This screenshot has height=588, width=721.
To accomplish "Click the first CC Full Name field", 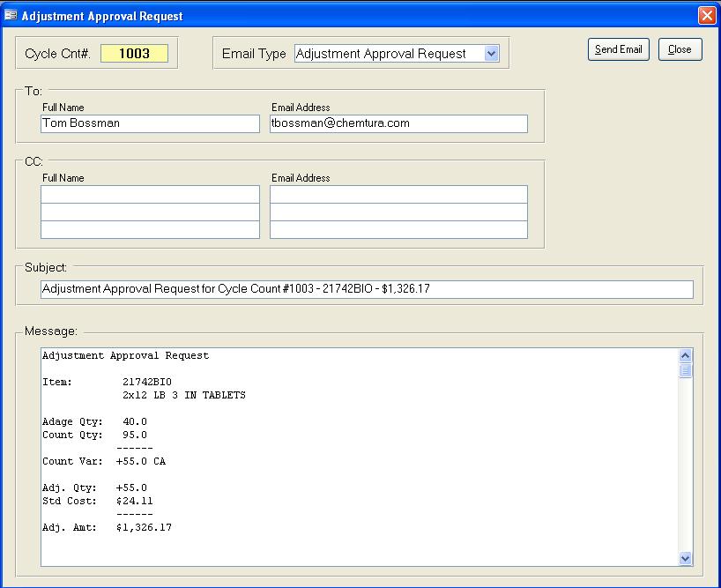I will [x=150, y=195].
